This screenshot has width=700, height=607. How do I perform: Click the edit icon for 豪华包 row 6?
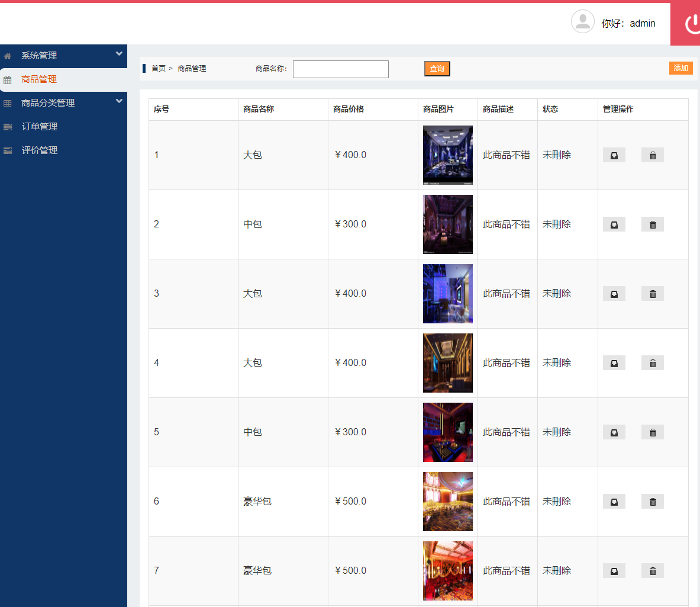[614, 501]
